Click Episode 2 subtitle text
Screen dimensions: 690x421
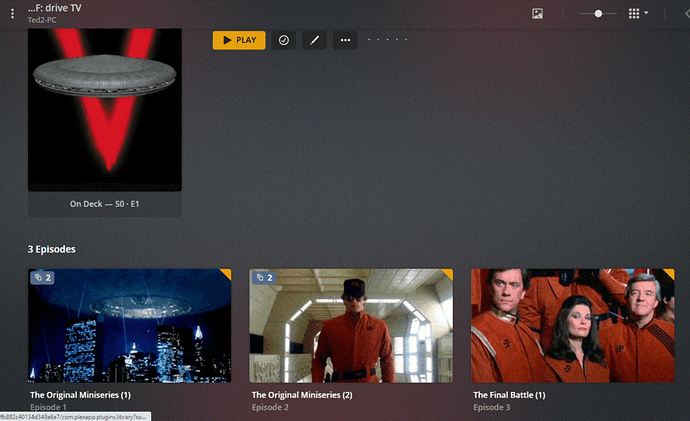point(270,407)
